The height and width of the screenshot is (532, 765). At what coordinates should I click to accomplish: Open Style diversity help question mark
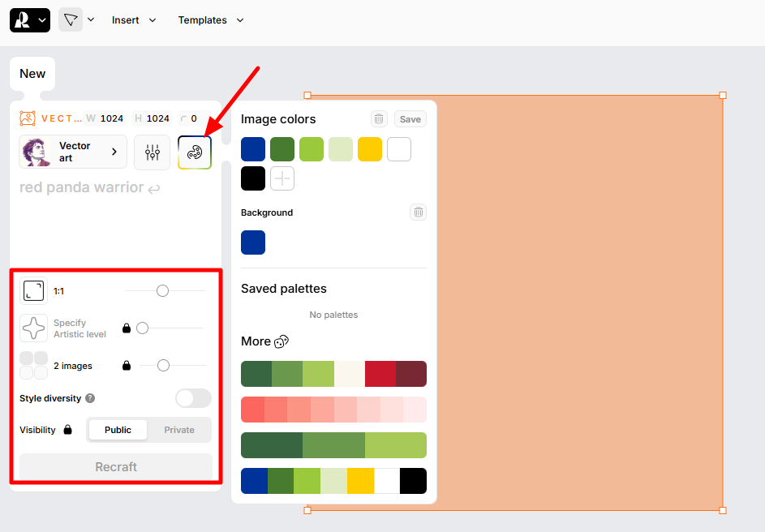tap(90, 398)
